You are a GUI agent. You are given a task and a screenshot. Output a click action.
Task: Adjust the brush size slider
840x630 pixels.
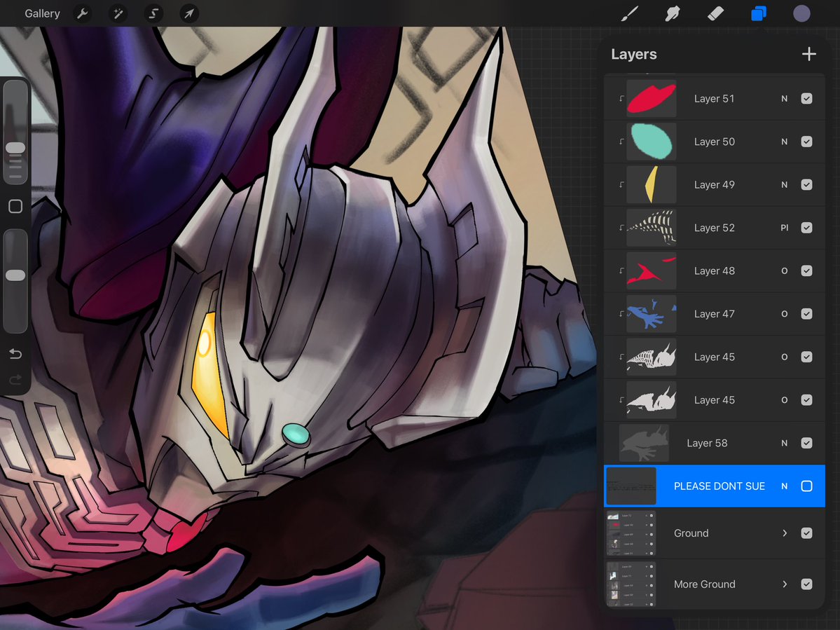point(15,147)
